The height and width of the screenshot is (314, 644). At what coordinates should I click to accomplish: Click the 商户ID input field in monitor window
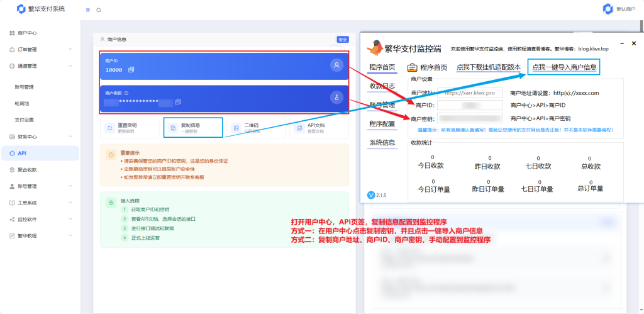coord(470,105)
